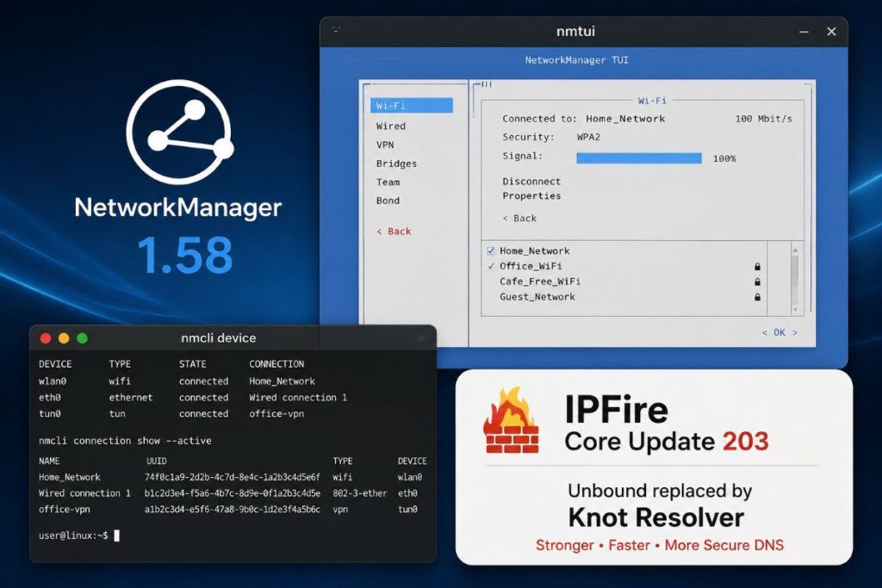Image resolution: width=882 pixels, height=588 pixels.
Task: Click lock icon beside Cafe_Free_WiFi
Action: tap(757, 282)
